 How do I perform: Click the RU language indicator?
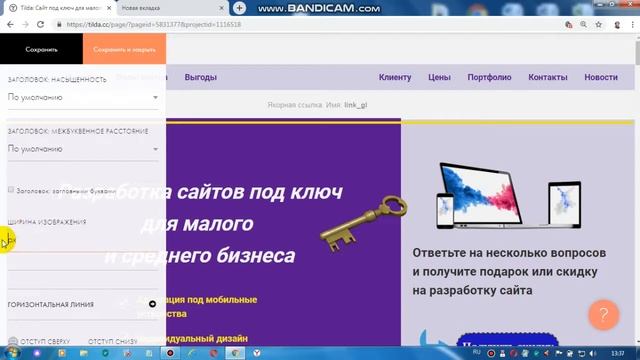coord(476,352)
